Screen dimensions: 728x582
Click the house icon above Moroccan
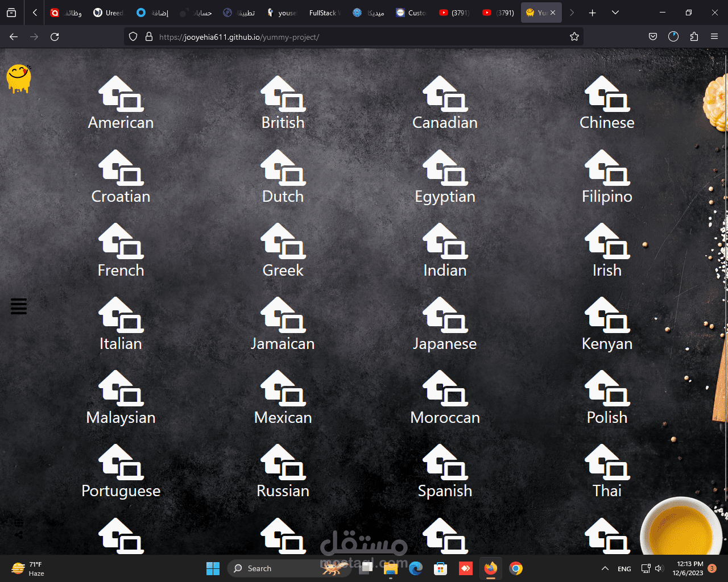point(445,388)
